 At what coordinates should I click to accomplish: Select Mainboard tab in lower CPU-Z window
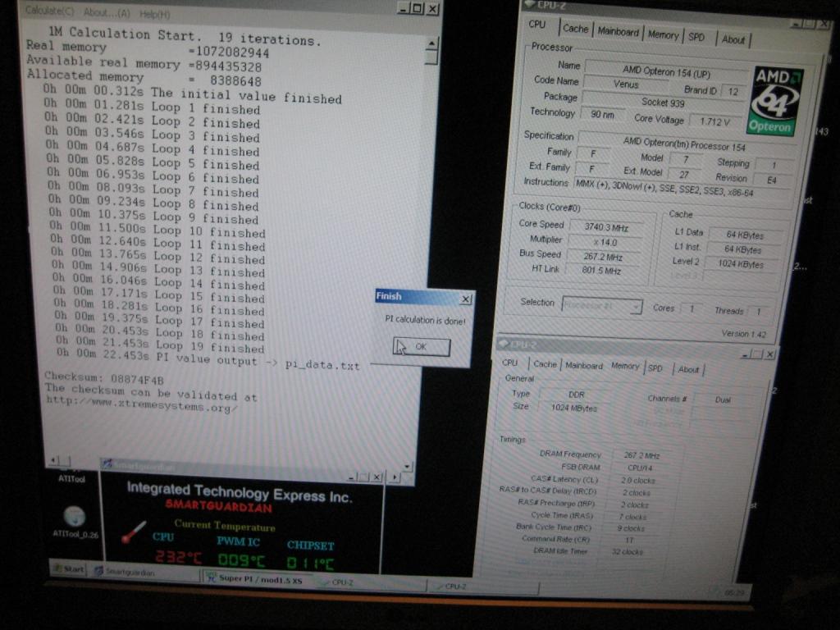tap(584, 365)
